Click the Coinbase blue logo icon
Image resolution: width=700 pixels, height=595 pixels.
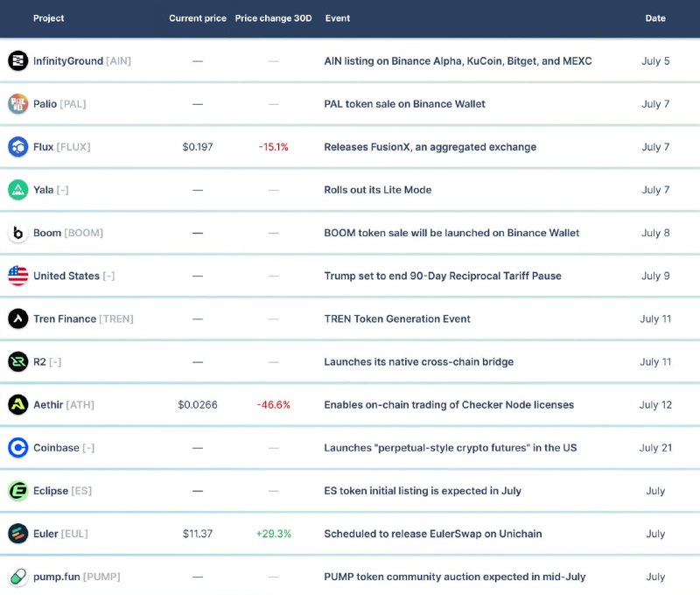pos(17,448)
